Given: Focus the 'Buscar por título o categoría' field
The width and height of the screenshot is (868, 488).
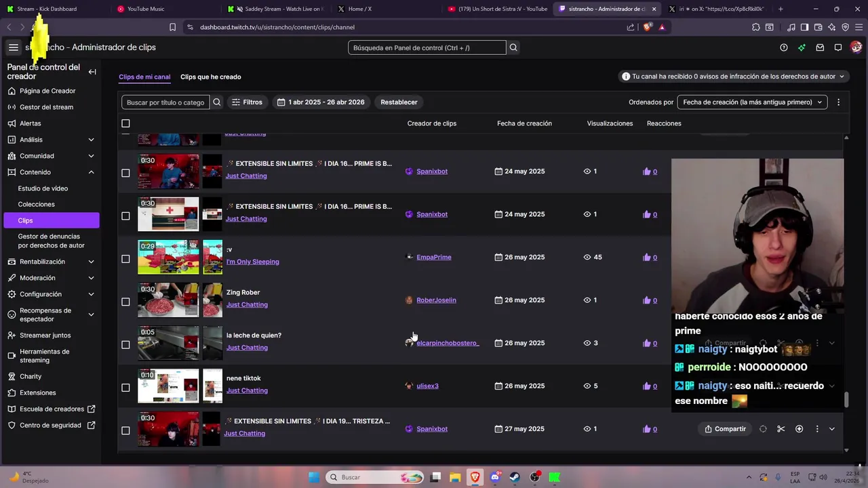Looking at the screenshot, I should click(165, 102).
